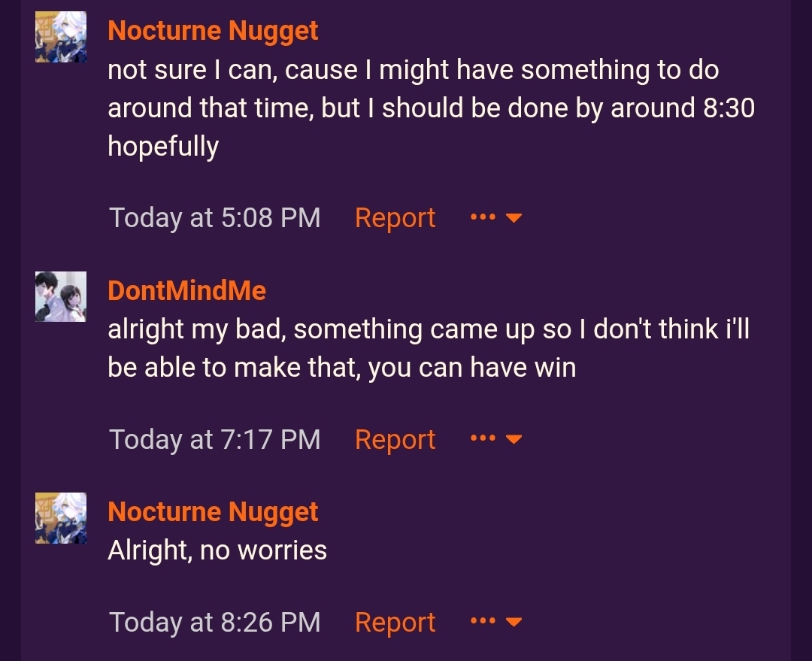Click Nocturne Nugget's avatar on the 8:30 message
Image resolution: width=812 pixels, height=661 pixels.
[x=61, y=38]
